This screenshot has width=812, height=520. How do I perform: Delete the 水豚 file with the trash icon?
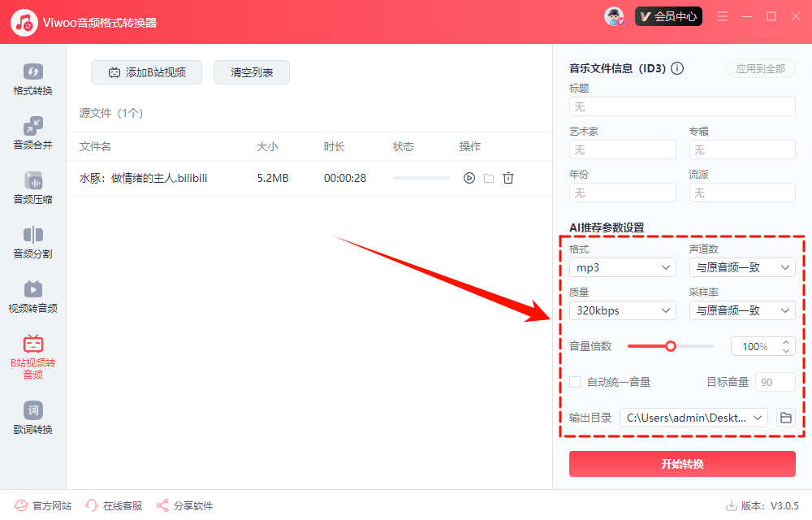(x=508, y=177)
